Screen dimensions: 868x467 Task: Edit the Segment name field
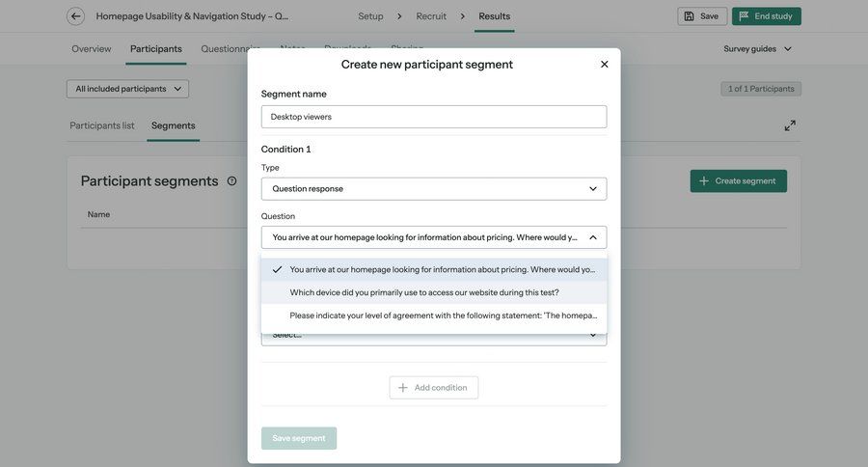[x=434, y=117]
